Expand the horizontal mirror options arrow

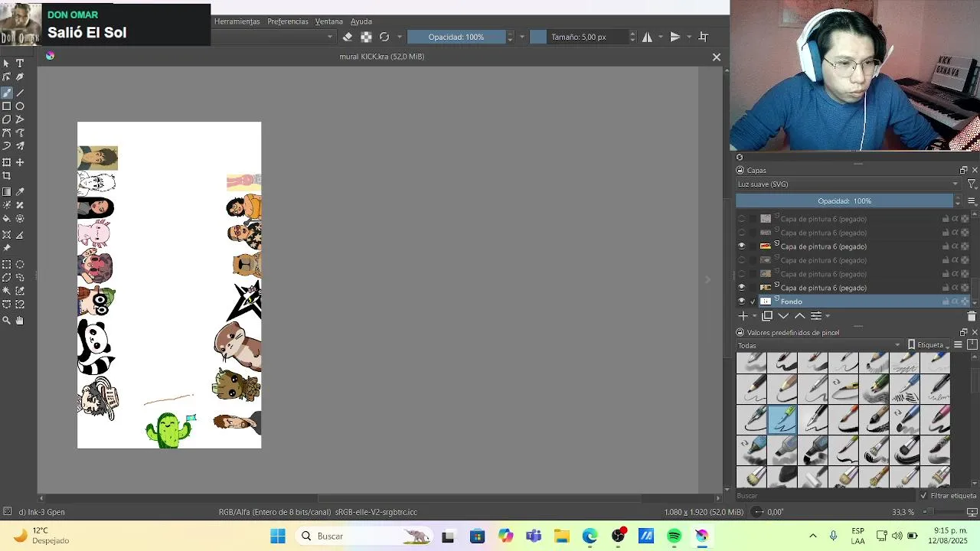pyautogui.click(x=661, y=37)
